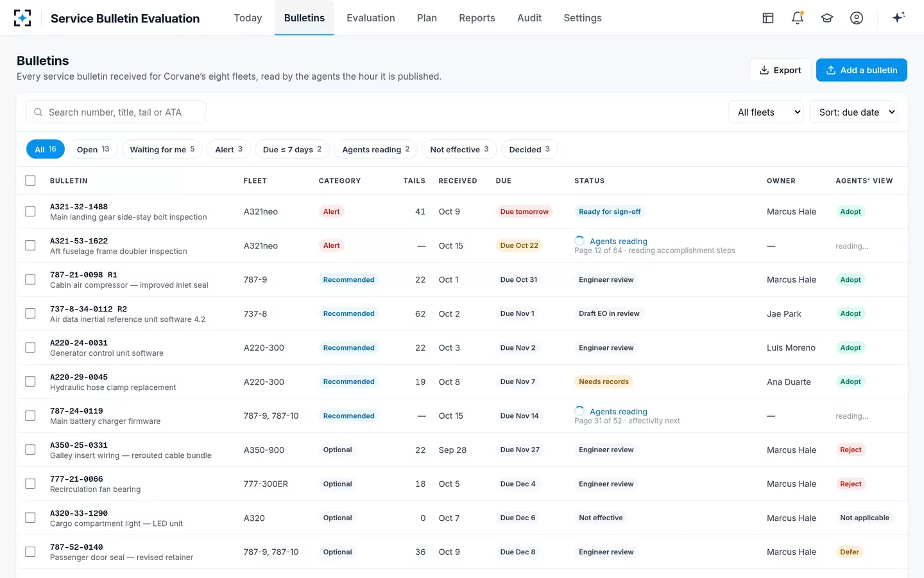Open the Plan tab
The height and width of the screenshot is (578, 924).
click(x=427, y=18)
